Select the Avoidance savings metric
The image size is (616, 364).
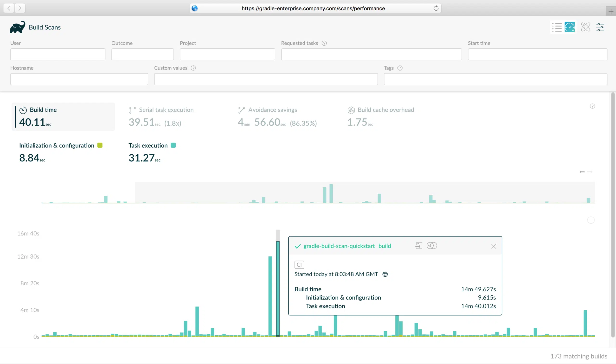point(277,117)
